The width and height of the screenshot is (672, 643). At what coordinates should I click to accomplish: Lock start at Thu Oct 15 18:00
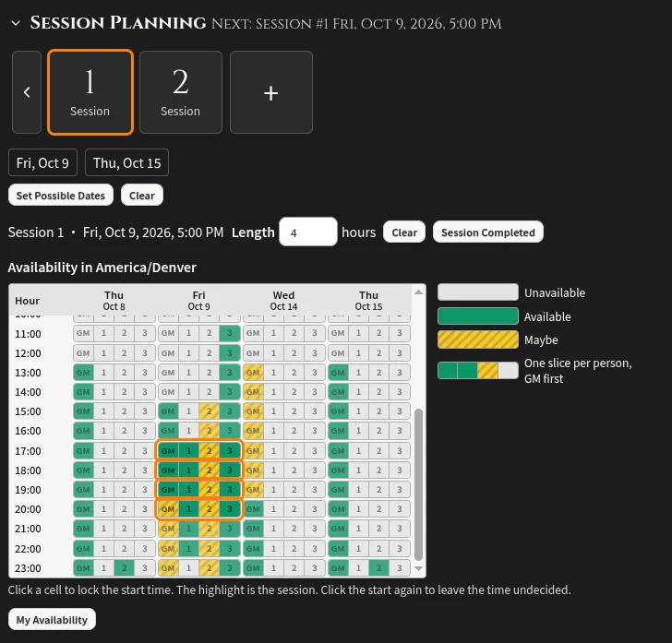click(x=368, y=470)
